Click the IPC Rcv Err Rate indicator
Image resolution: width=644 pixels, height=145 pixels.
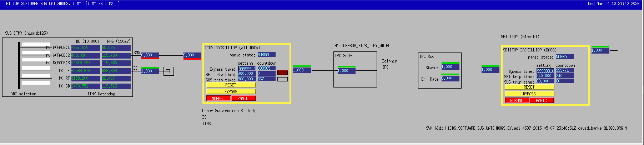[450, 78]
